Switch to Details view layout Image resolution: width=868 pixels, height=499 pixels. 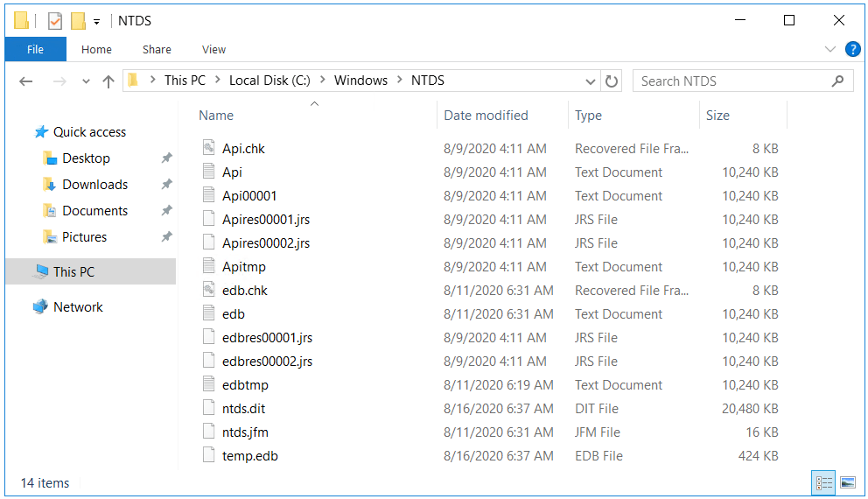coord(823,483)
